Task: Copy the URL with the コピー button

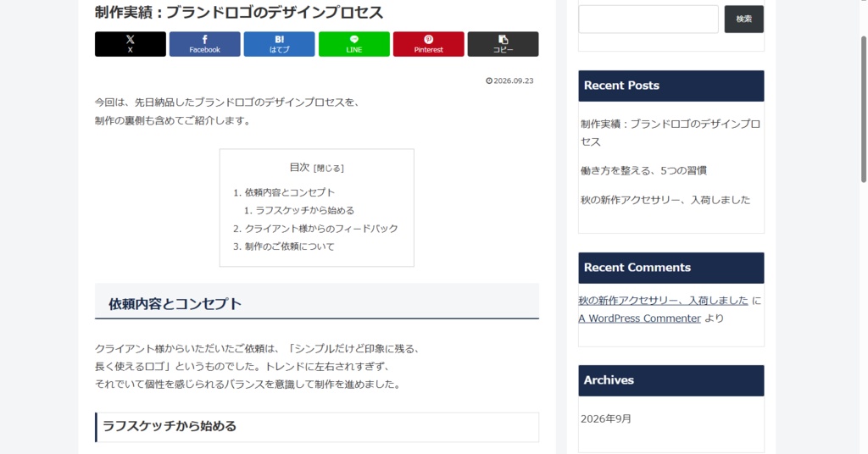Action: (503, 44)
